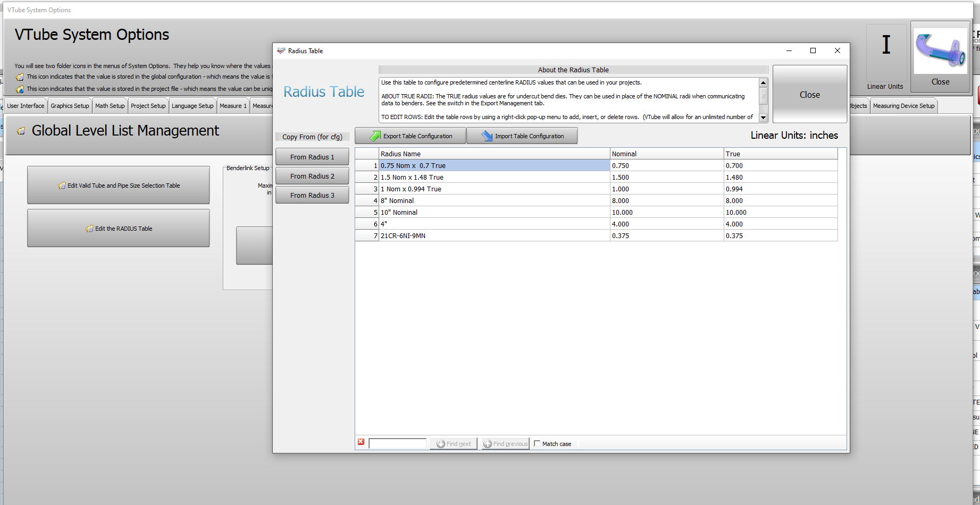Click scroll down arrow in About text box

tap(763, 117)
